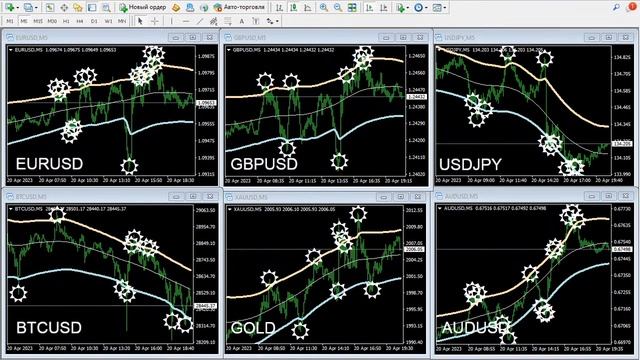Select the text label tool
Image resolution: width=640 pixels, height=360 pixels.
[256, 21]
